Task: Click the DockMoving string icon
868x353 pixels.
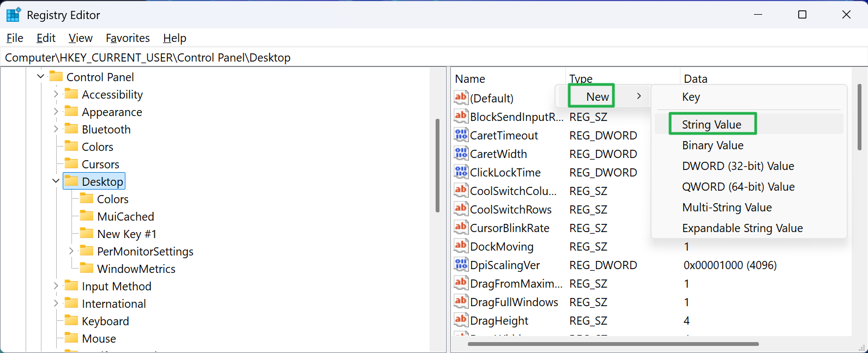Action: [x=461, y=246]
